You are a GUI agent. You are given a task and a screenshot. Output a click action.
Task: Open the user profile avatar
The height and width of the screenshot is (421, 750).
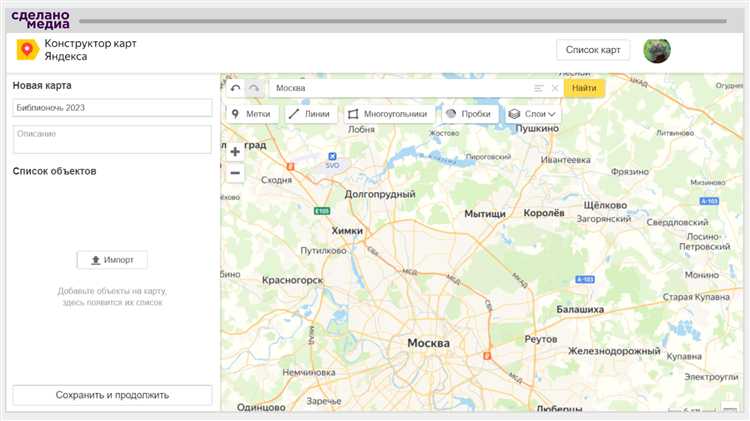click(x=657, y=50)
